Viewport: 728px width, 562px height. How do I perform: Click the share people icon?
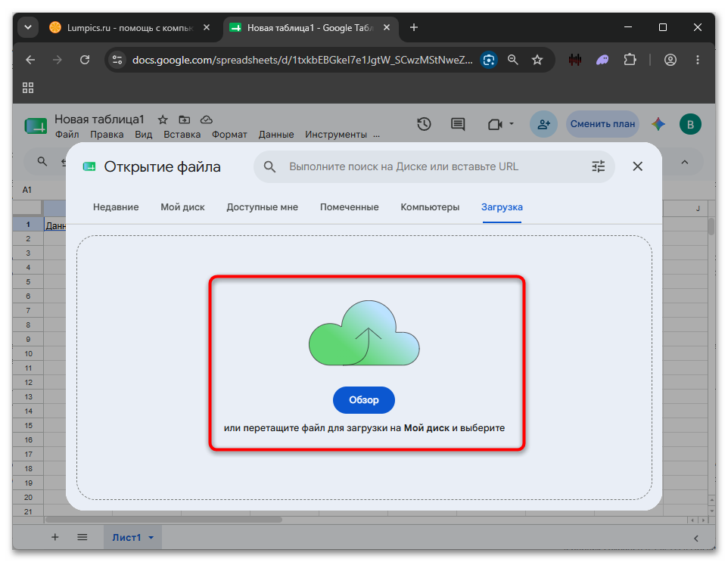click(543, 124)
